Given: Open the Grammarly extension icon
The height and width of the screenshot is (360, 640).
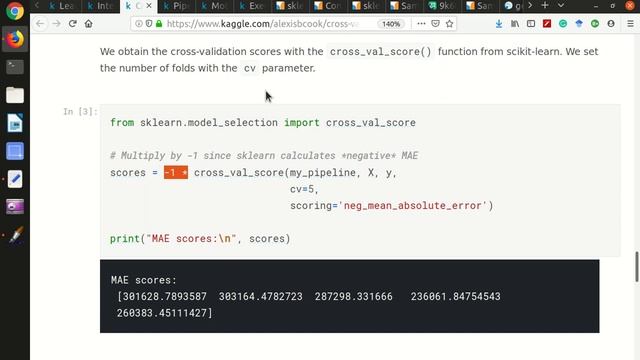Looking at the screenshot, I should tap(563, 24).
